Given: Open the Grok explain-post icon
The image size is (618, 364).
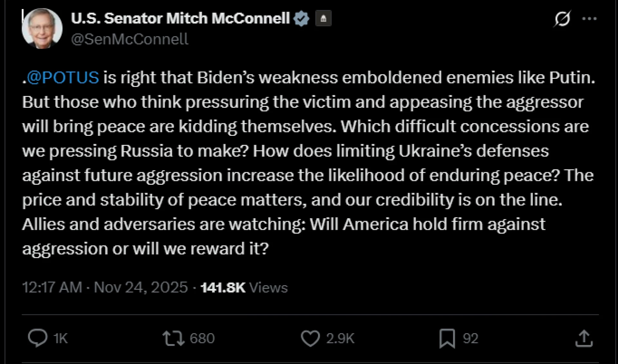Looking at the screenshot, I should coord(562,19).
